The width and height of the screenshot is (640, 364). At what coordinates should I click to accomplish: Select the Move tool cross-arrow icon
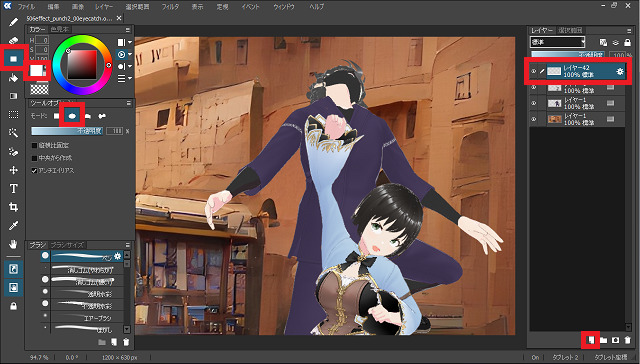pyautogui.click(x=13, y=170)
